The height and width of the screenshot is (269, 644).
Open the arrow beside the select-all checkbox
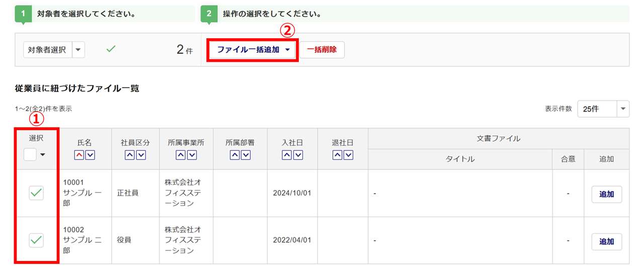pyautogui.click(x=43, y=155)
